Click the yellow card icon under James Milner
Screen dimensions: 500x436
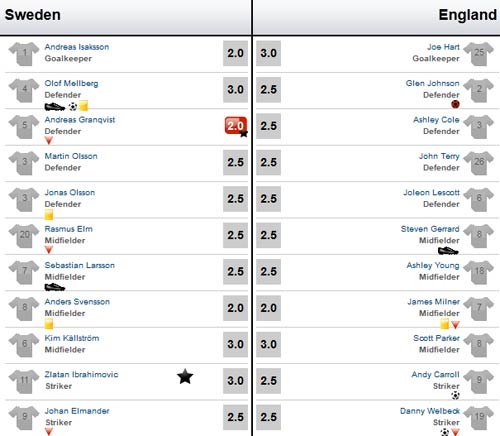[x=444, y=324]
